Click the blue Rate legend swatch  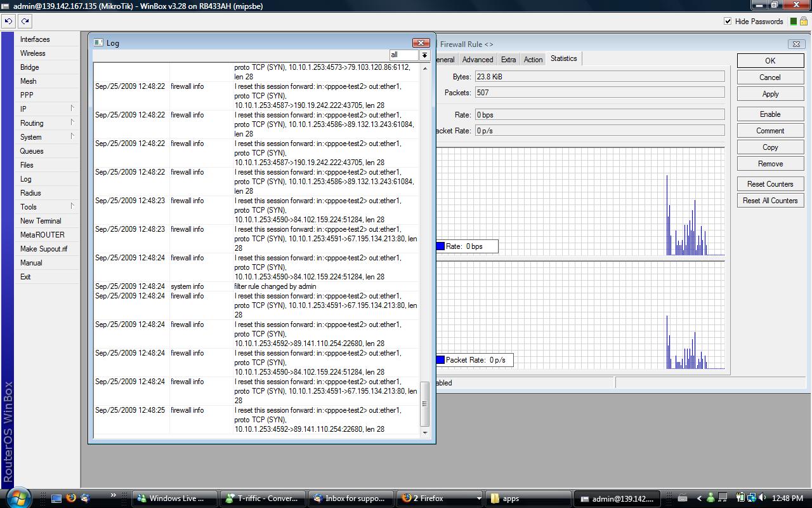click(440, 246)
